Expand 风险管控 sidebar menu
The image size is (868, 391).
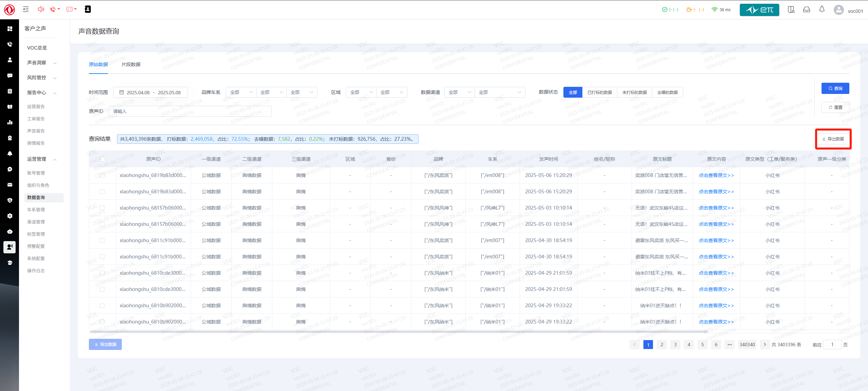click(x=42, y=78)
